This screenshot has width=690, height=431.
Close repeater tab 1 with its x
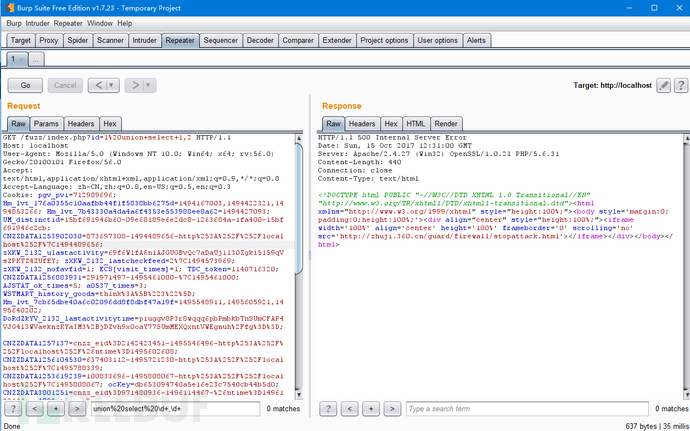tap(21, 59)
